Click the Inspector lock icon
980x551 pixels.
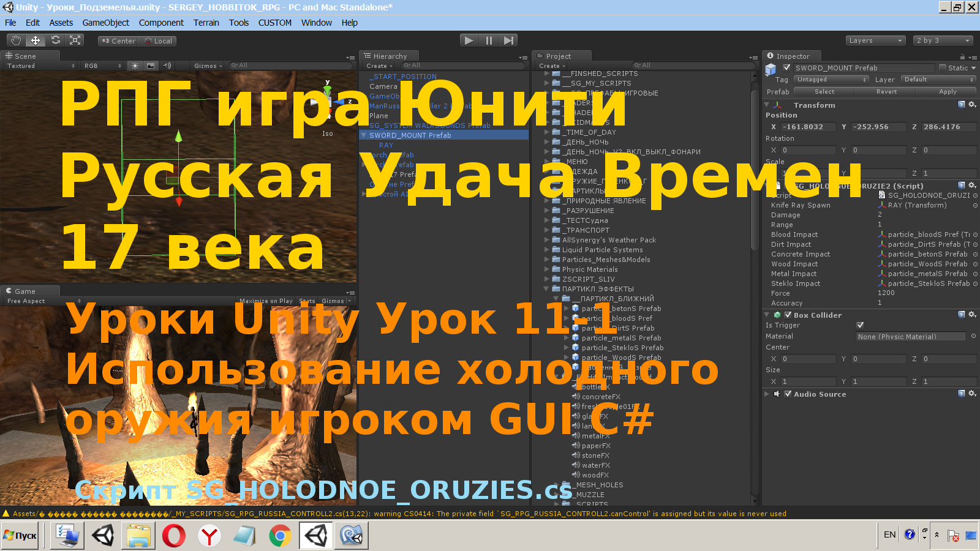(961, 57)
